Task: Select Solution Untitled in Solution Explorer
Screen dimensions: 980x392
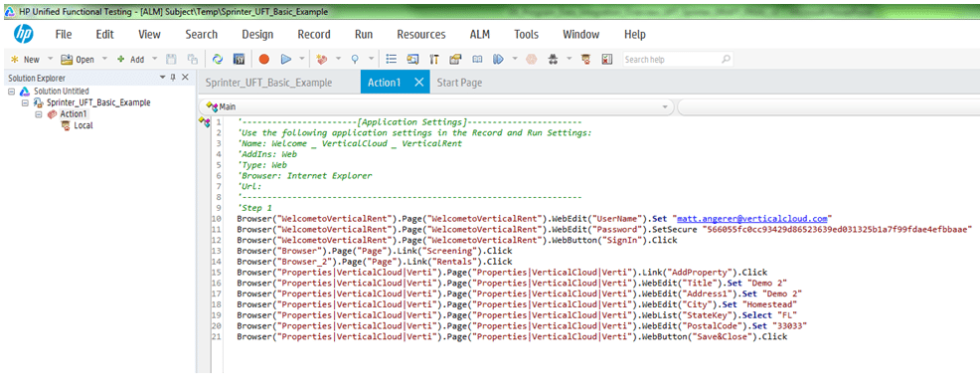Action: coord(62,92)
